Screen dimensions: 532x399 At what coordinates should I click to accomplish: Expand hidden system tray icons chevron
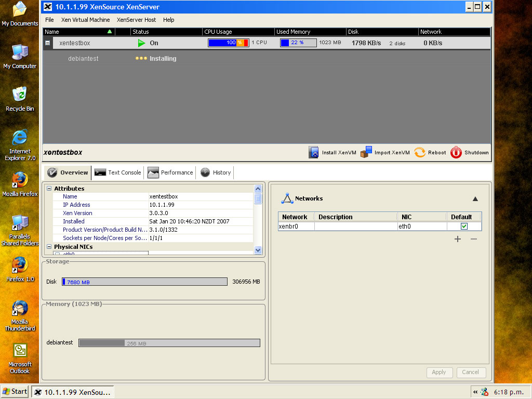475,392
